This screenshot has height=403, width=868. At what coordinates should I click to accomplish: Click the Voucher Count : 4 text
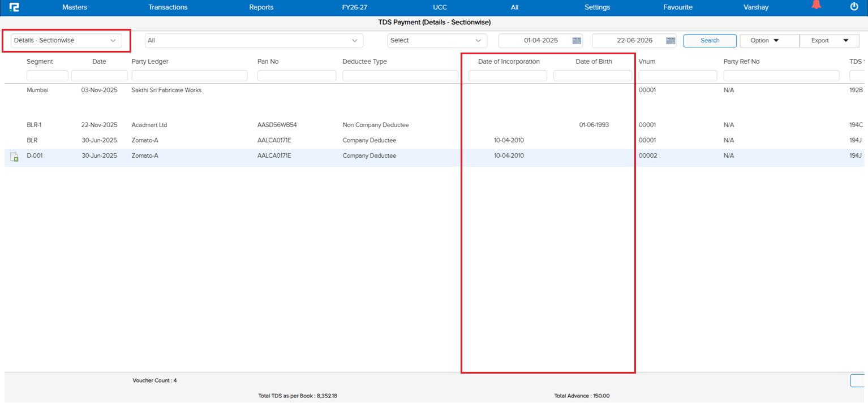(x=154, y=380)
